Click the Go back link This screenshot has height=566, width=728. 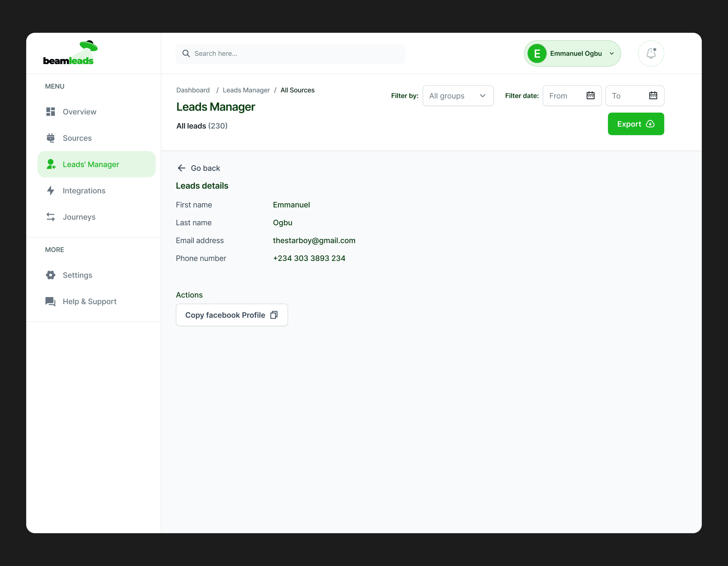tap(199, 168)
